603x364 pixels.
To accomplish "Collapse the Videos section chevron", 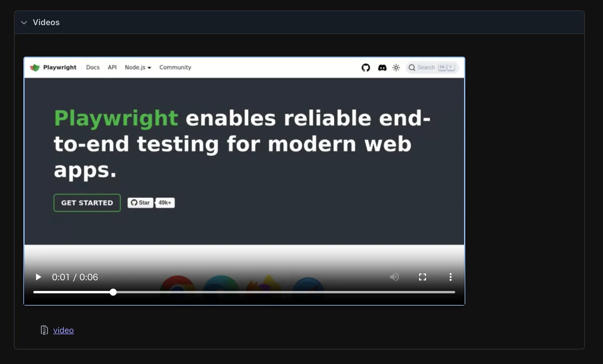I will coord(24,22).
